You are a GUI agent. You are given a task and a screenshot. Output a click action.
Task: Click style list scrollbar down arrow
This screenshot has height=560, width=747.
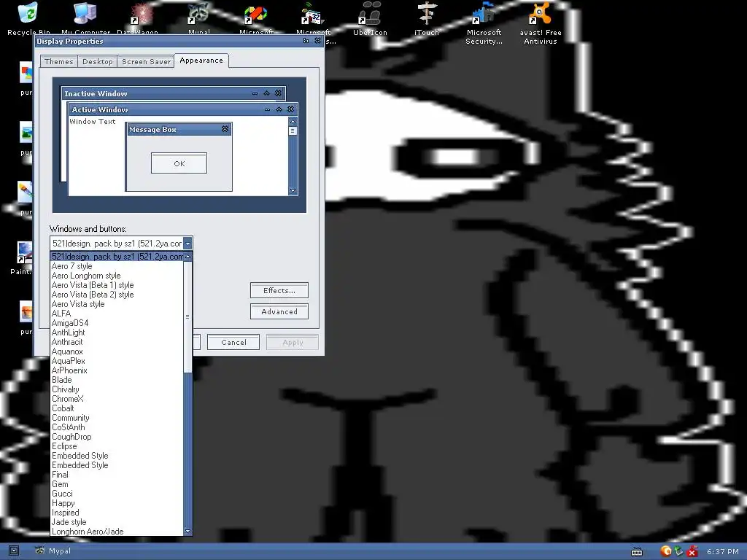tap(187, 531)
